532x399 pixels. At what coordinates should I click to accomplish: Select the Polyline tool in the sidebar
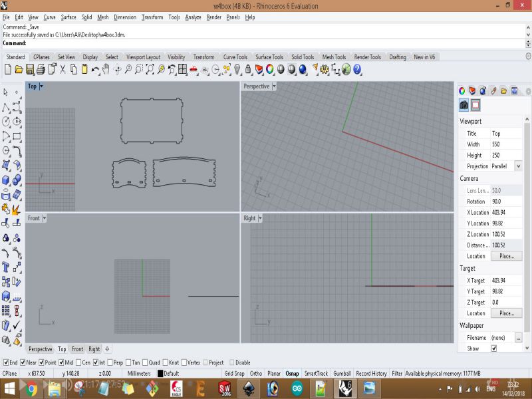coord(6,107)
